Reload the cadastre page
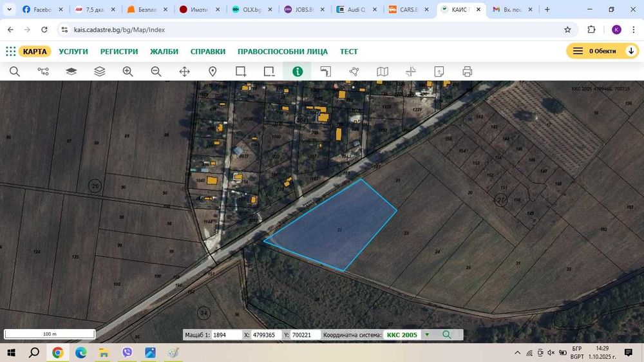The width and height of the screenshot is (644, 362). pos(44,30)
